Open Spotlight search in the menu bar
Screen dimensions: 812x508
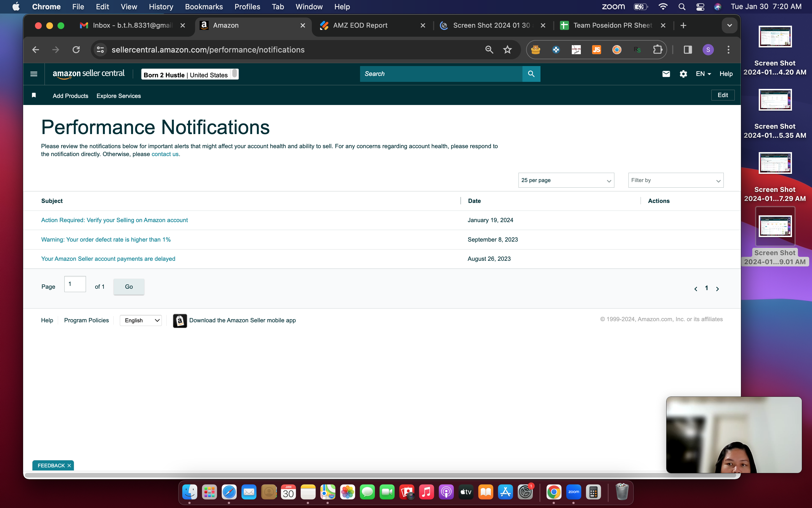coord(681,7)
